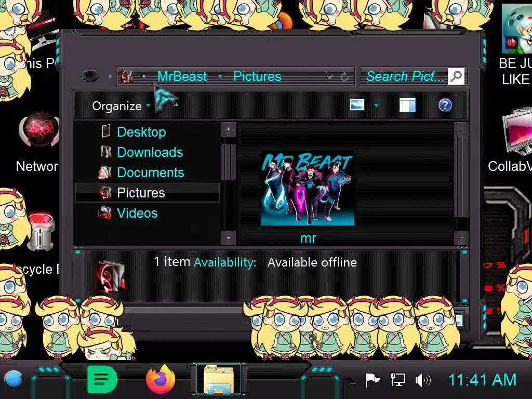The width and height of the screenshot is (532, 399).
Task: Click file list scroll down arrow
Action: pyautogui.click(x=461, y=238)
